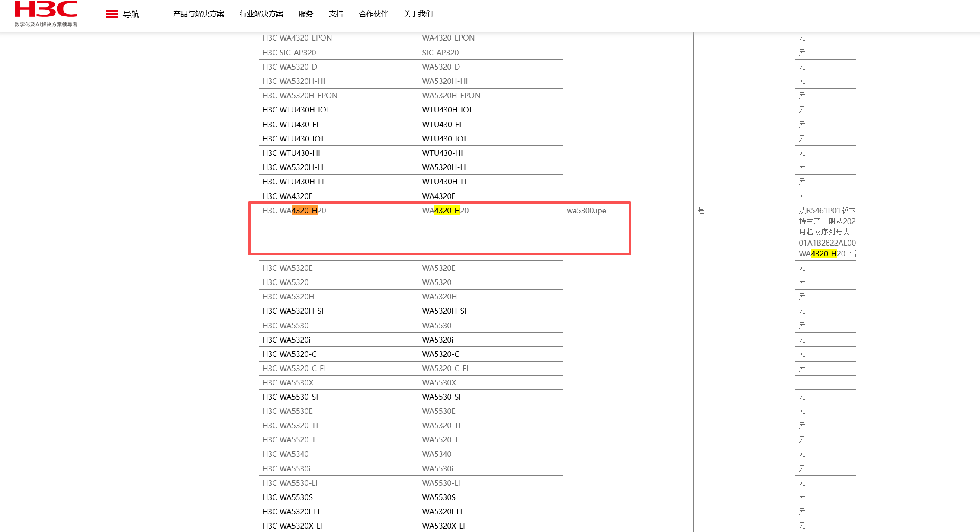Click H3C WA5320H-SI product name
The height and width of the screenshot is (532, 980).
[x=293, y=311]
